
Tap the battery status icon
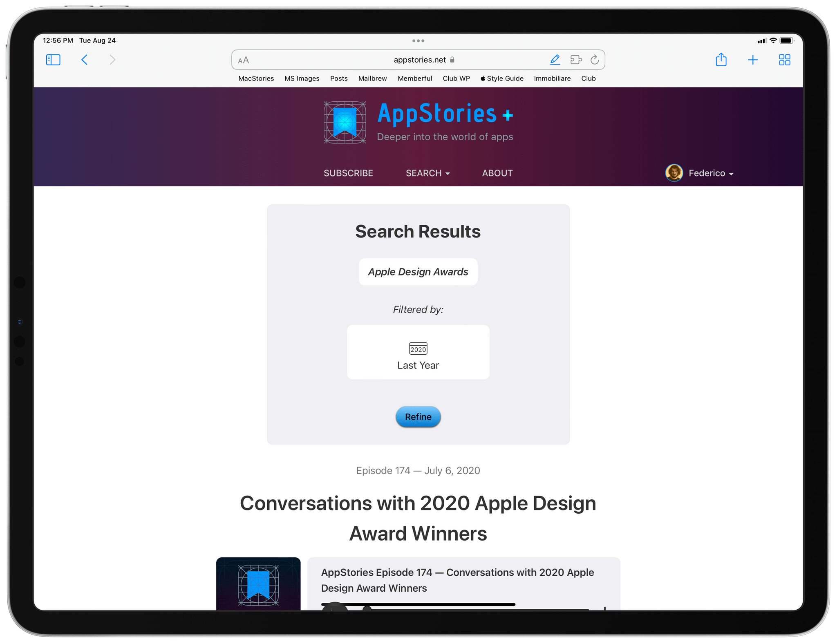click(787, 40)
